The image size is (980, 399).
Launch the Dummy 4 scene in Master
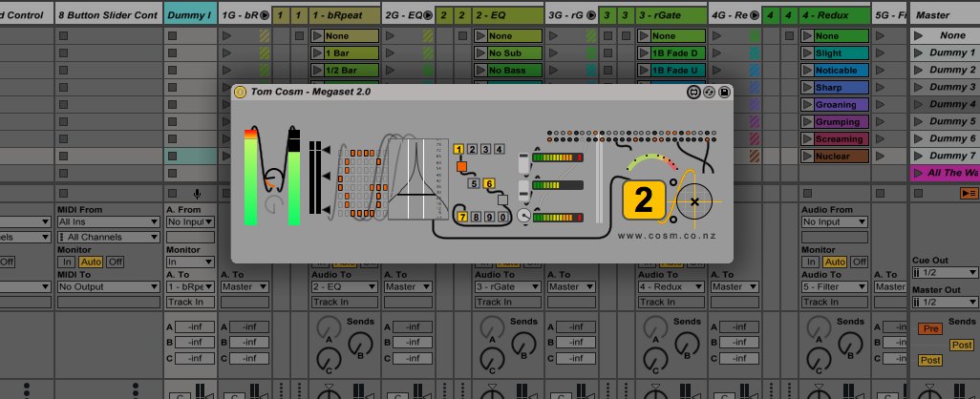pyautogui.click(x=918, y=104)
